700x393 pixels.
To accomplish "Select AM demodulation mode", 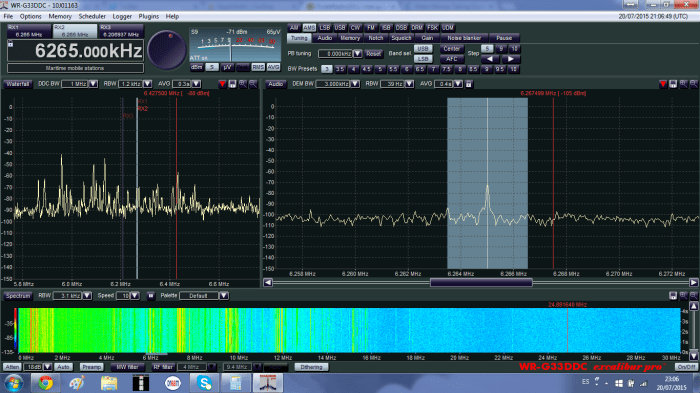I will coord(294,28).
